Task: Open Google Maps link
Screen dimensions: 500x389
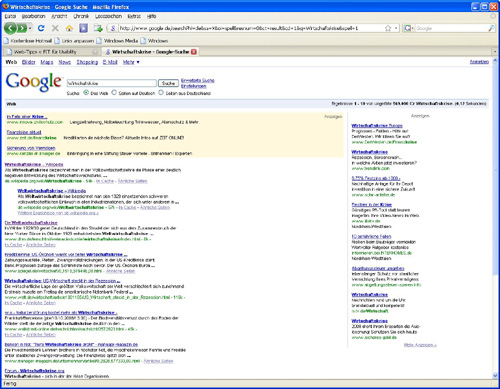Action: click(47, 62)
